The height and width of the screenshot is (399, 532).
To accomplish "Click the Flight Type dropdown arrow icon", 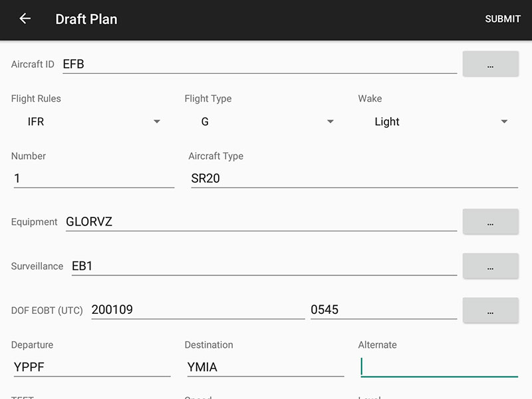I will coord(331,122).
